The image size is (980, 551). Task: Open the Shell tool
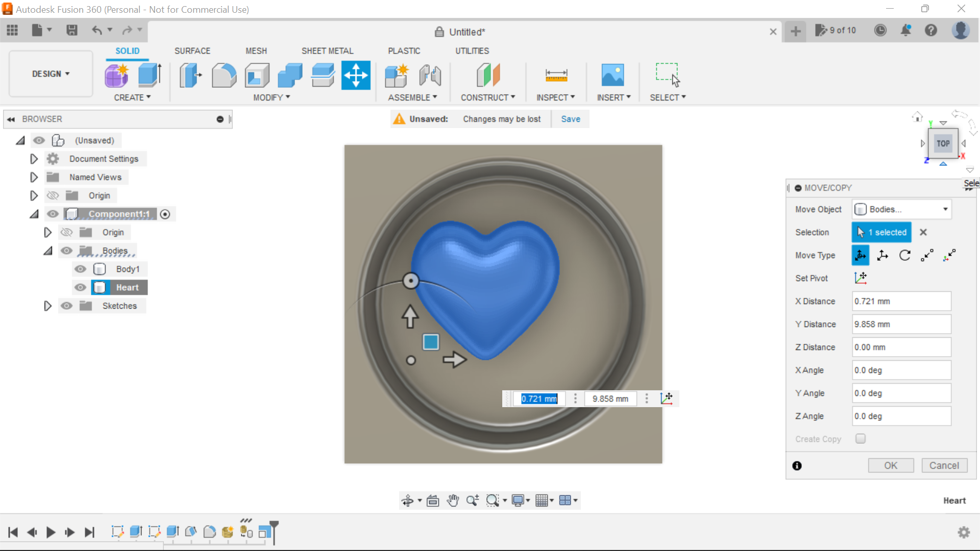coord(257,75)
